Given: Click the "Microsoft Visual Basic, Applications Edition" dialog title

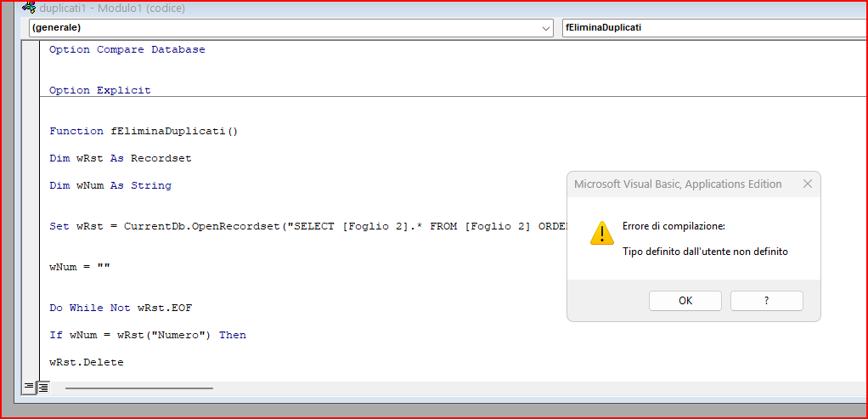Looking at the screenshot, I should [678, 184].
